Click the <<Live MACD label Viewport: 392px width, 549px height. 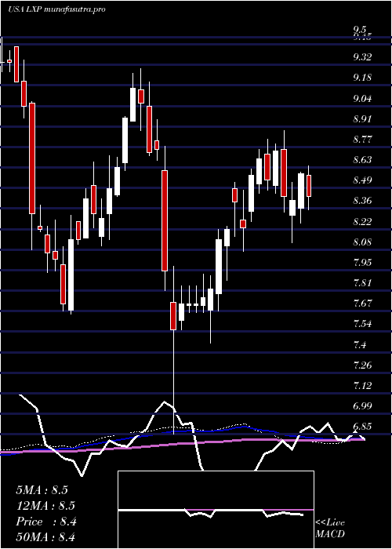click(330, 529)
